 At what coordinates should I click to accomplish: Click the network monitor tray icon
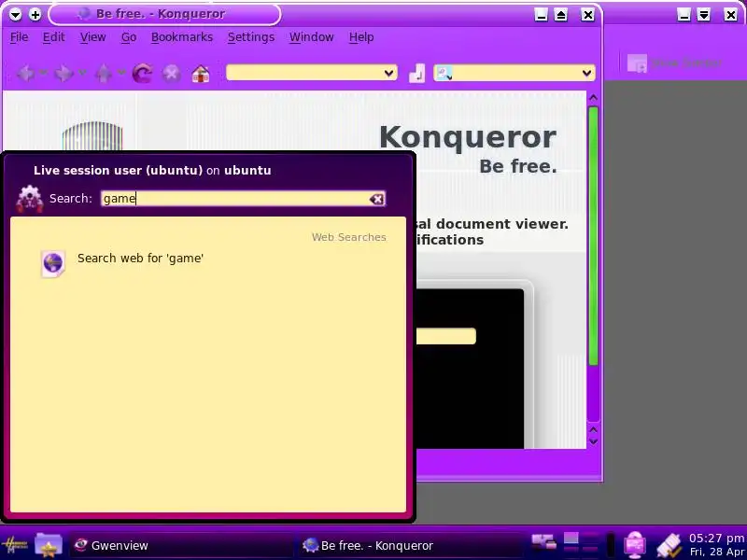[x=544, y=542]
